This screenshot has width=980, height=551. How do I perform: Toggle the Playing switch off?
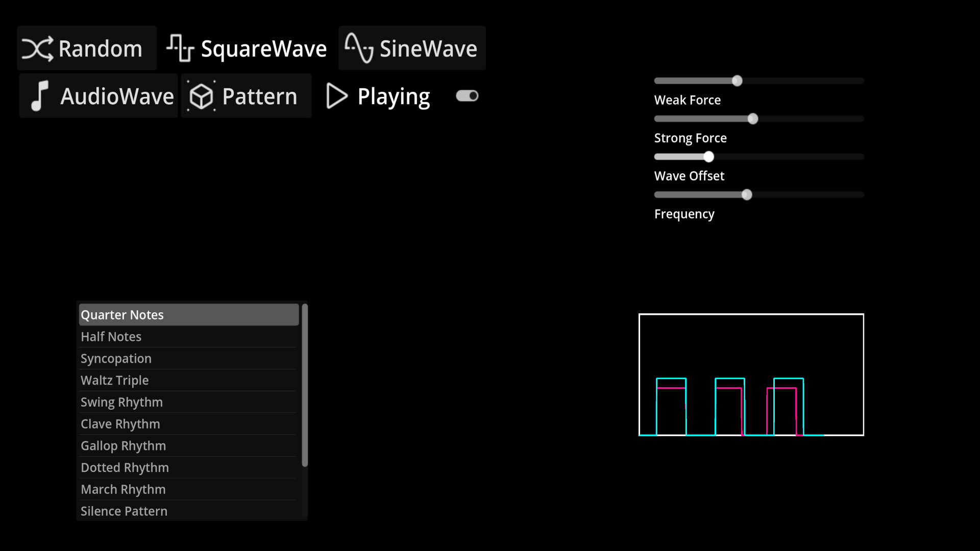467,96
